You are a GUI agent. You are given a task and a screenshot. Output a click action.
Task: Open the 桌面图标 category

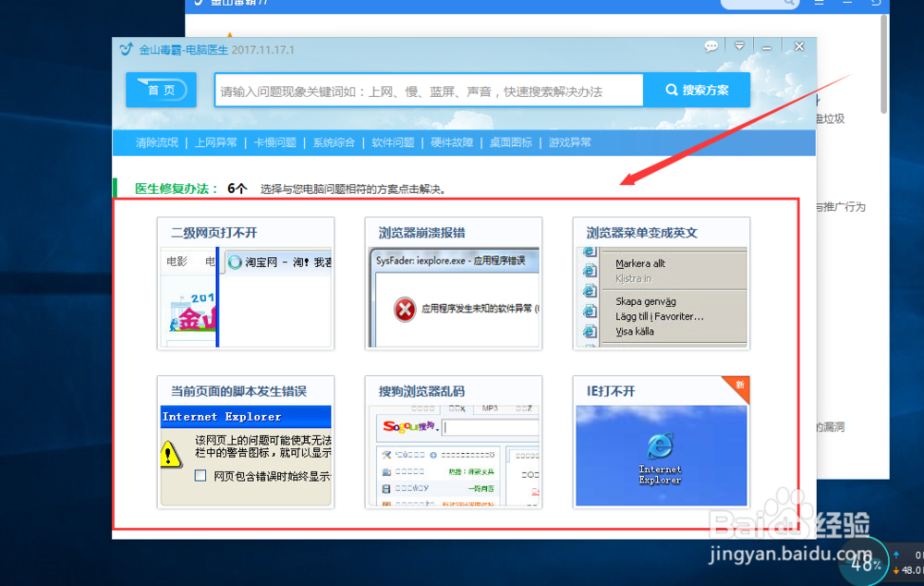(510, 142)
